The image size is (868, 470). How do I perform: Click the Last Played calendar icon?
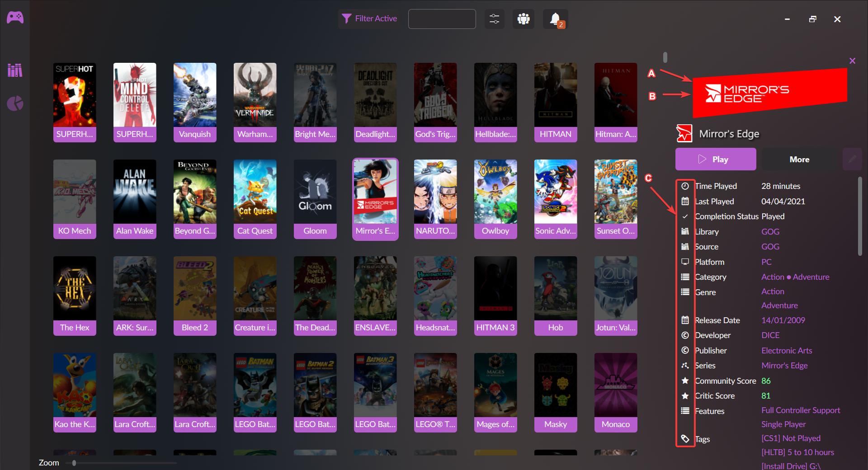tap(685, 201)
